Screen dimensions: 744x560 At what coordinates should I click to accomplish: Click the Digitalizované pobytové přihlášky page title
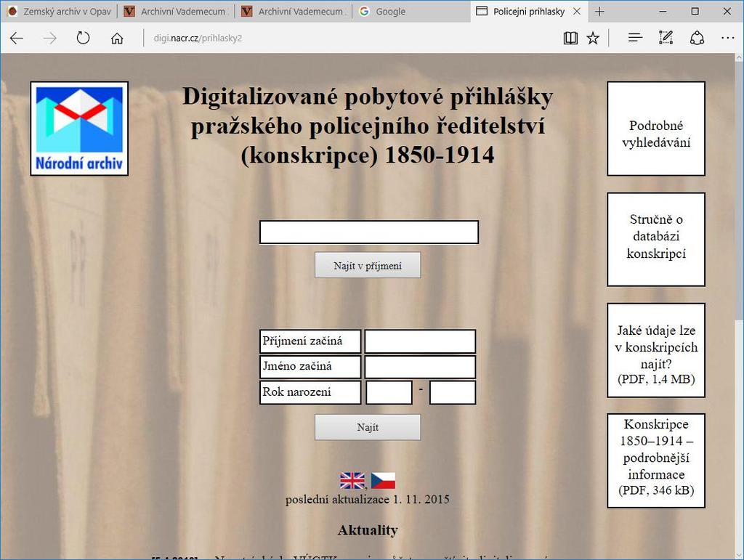[x=368, y=126]
